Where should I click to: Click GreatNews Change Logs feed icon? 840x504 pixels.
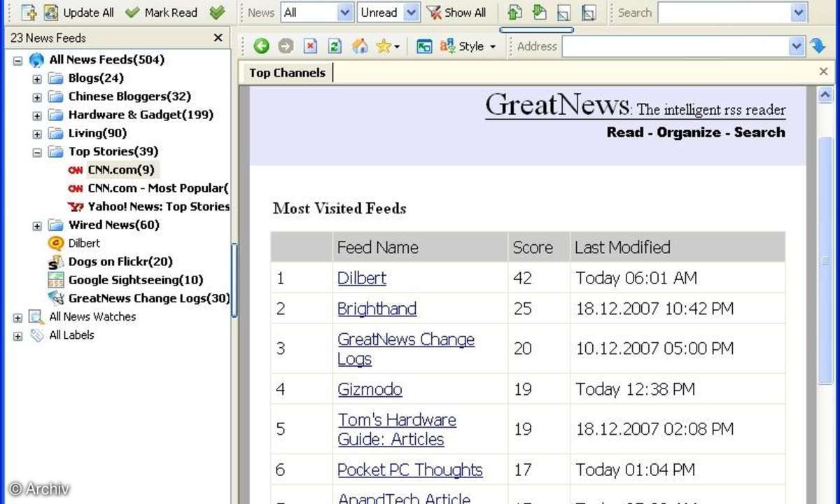56,298
